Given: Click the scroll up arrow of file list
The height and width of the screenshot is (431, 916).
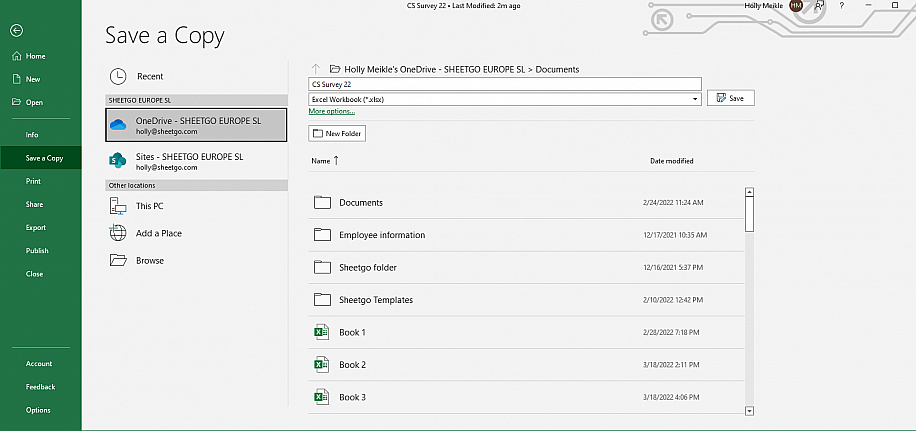Looking at the screenshot, I should pos(750,192).
